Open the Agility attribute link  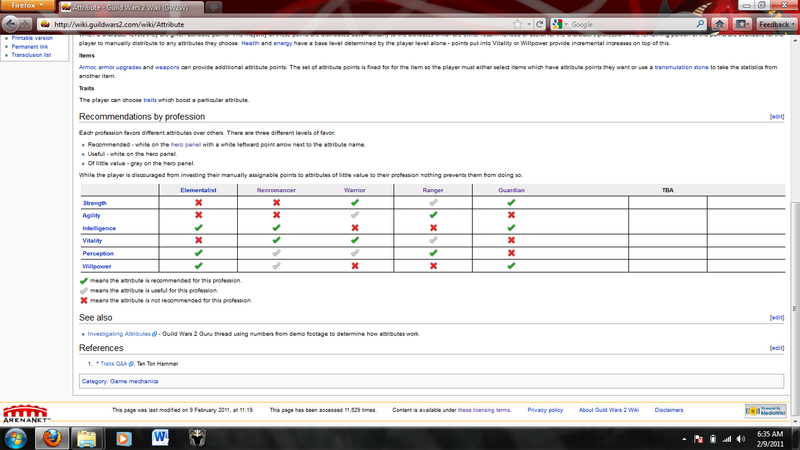(x=91, y=216)
